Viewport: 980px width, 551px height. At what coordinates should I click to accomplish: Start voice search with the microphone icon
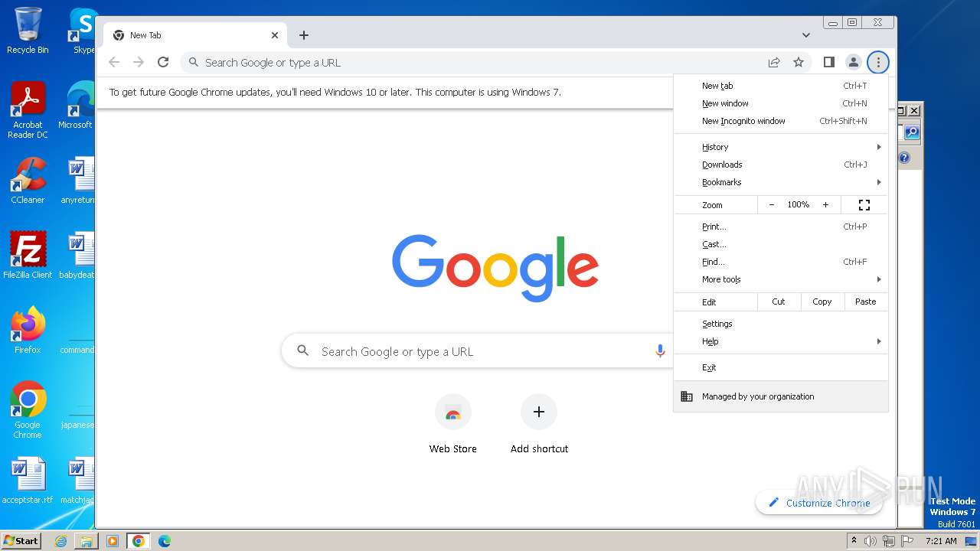(660, 351)
